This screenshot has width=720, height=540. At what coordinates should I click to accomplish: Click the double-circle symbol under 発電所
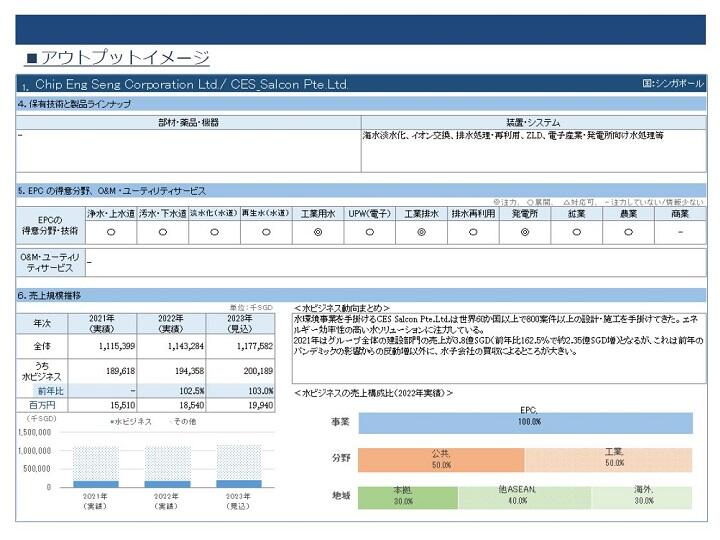click(x=525, y=232)
